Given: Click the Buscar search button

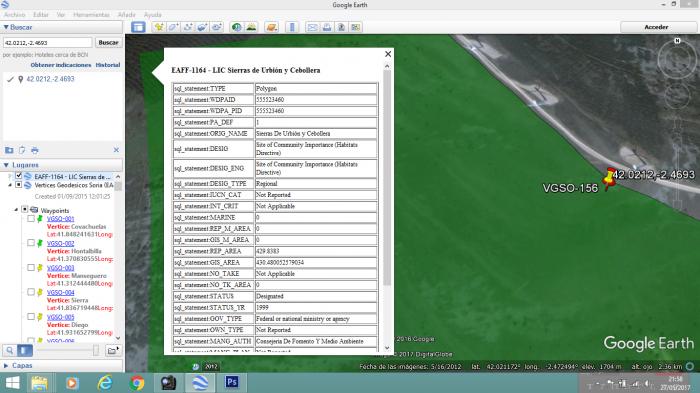Looking at the screenshot, I should 108,42.
